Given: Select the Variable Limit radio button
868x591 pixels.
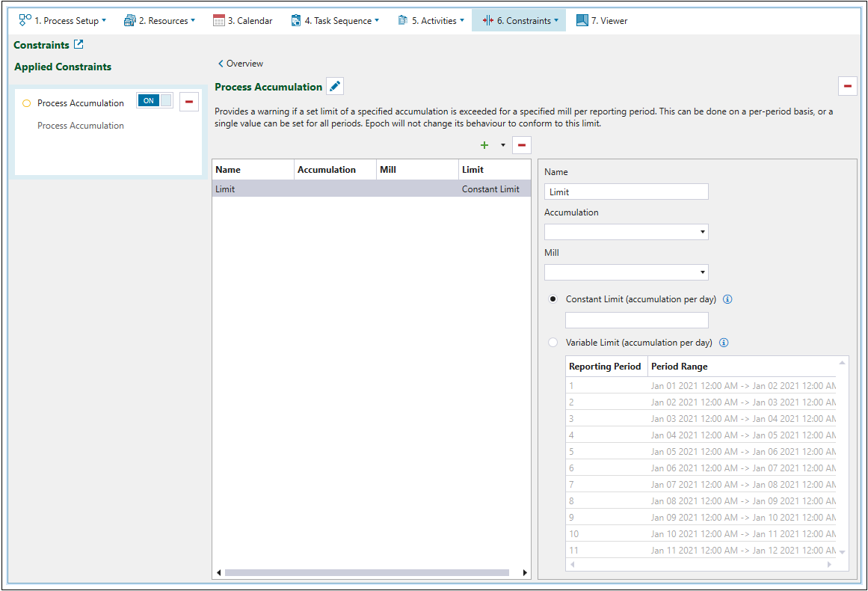Looking at the screenshot, I should tap(553, 343).
